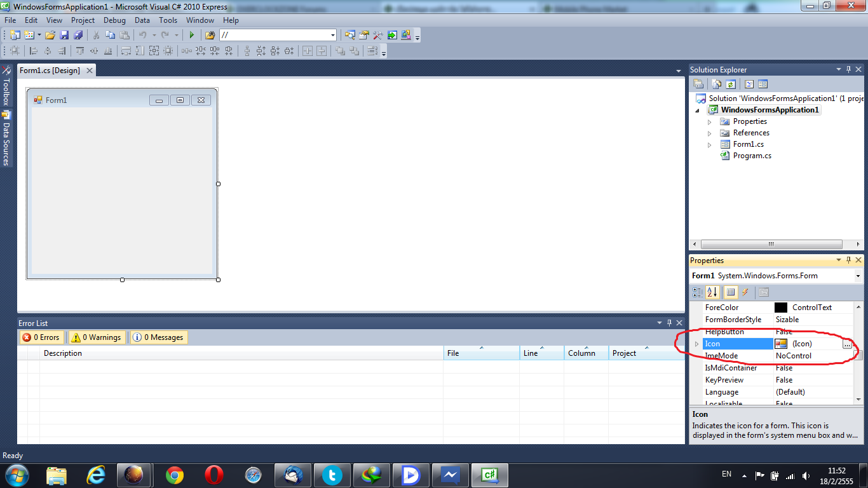Switch Properties to Alphabetical sort

click(712, 292)
